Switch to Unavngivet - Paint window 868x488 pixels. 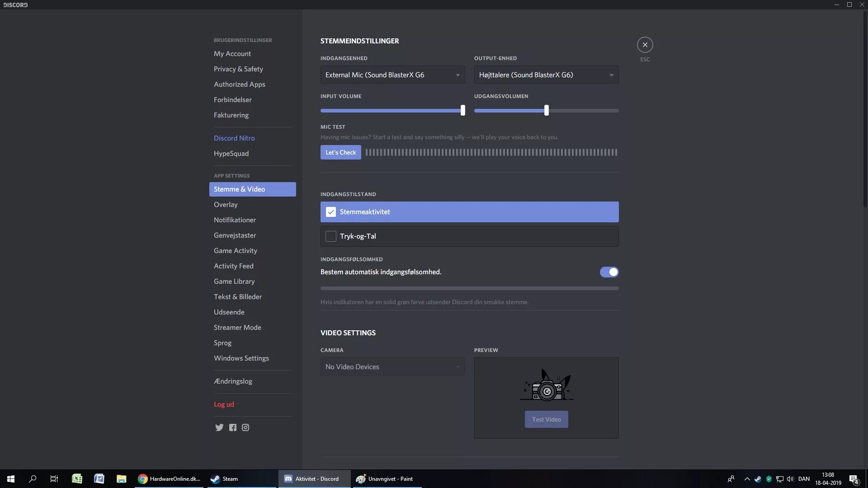click(387, 479)
